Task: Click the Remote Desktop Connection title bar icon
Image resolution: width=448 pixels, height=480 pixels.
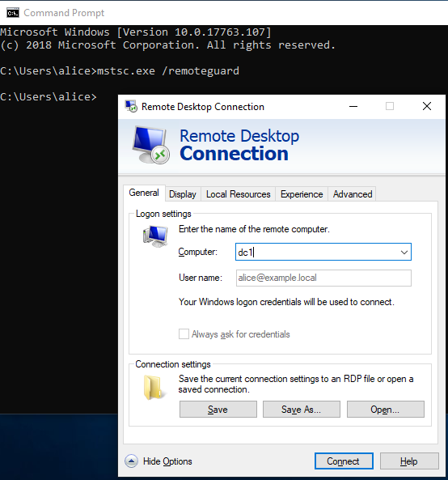Action: click(x=131, y=107)
